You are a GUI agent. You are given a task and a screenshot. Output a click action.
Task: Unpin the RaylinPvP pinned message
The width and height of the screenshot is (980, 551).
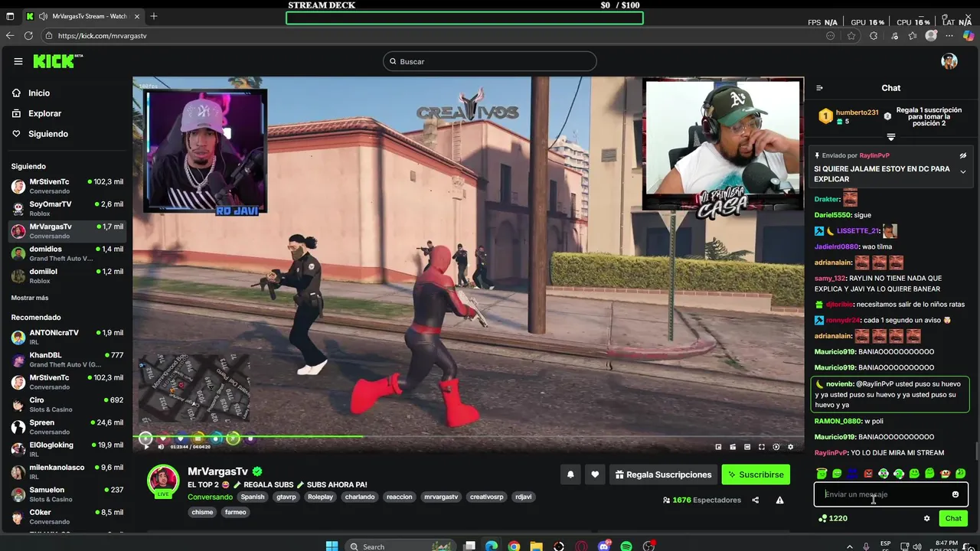pyautogui.click(x=963, y=155)
